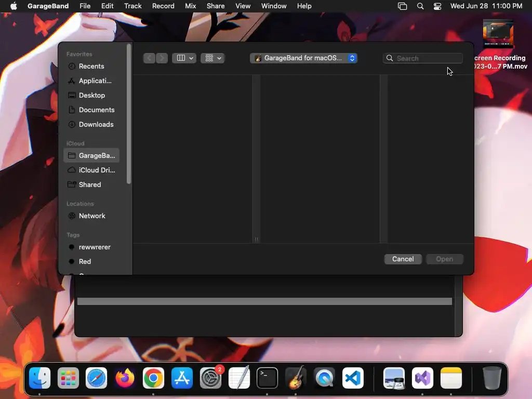The image size is (532, 399).
Task: Open the Help menu
Action: click(x=304, y=6)
